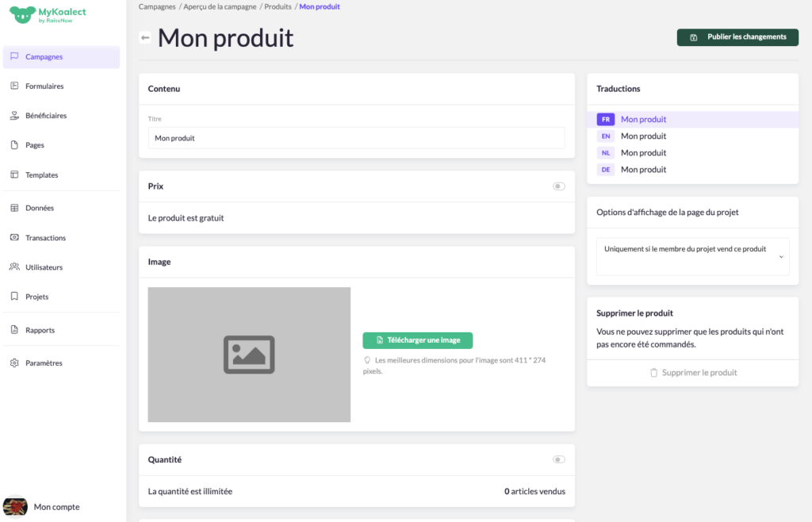Click Publier les changements button
The image size is (812, 522).
(x=737, y=37)
